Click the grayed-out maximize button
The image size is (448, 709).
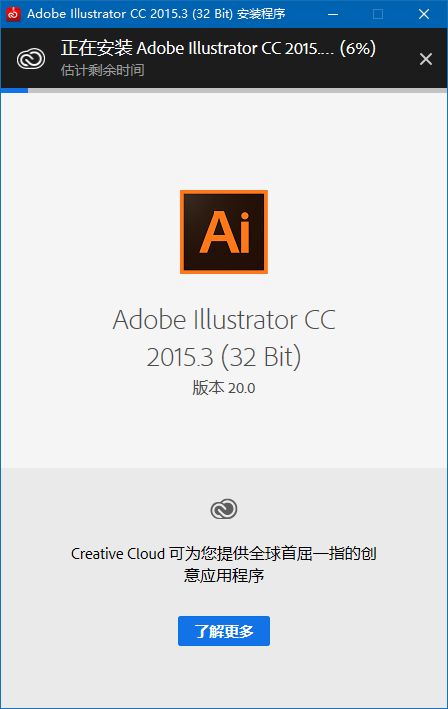[378, 14]
